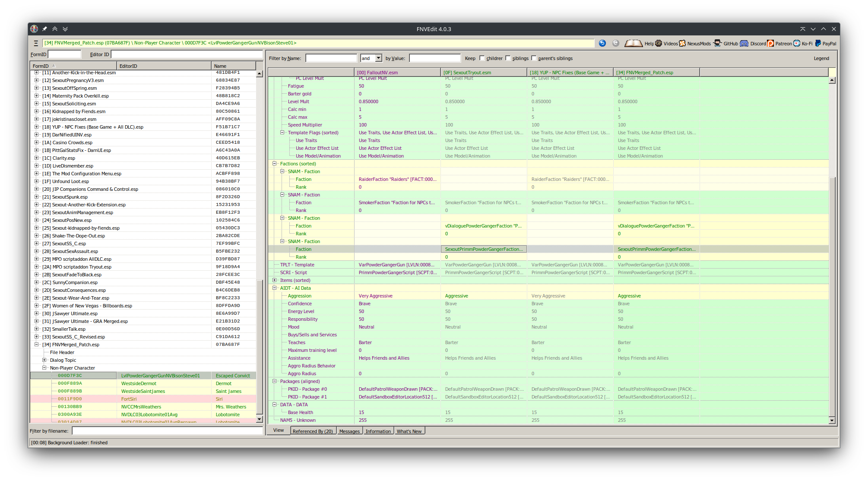This screenshot has width=868, height=481.
Task: Open the Messages tab
Action: coord(349,431)
